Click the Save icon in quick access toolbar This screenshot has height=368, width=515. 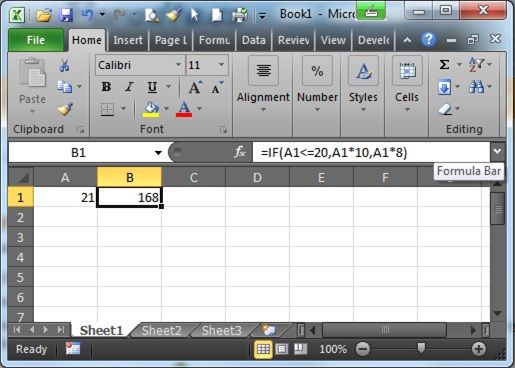[66, 15]
